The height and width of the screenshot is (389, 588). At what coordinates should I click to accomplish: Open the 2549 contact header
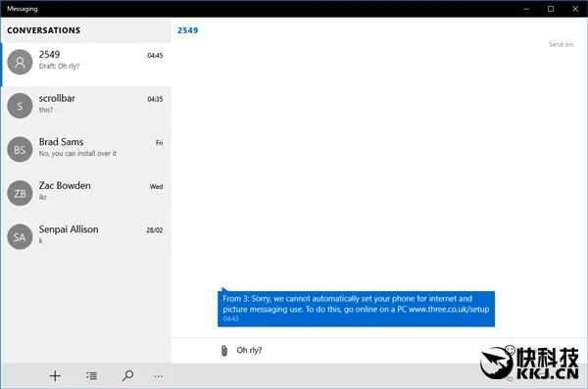click(x=187, y=30)
